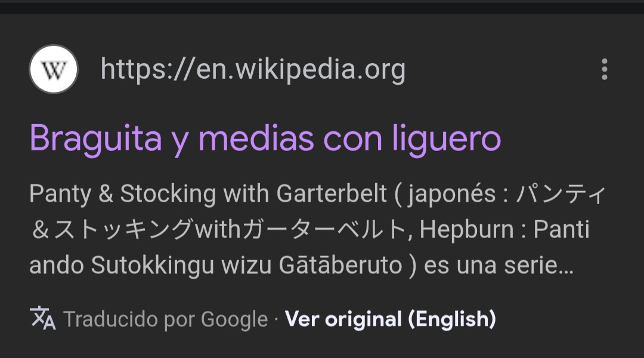The height and width of the screenshot is (358, 644).
Task: Click the word 'Braguita' in the purple title
Action: [x=95, y=140]
